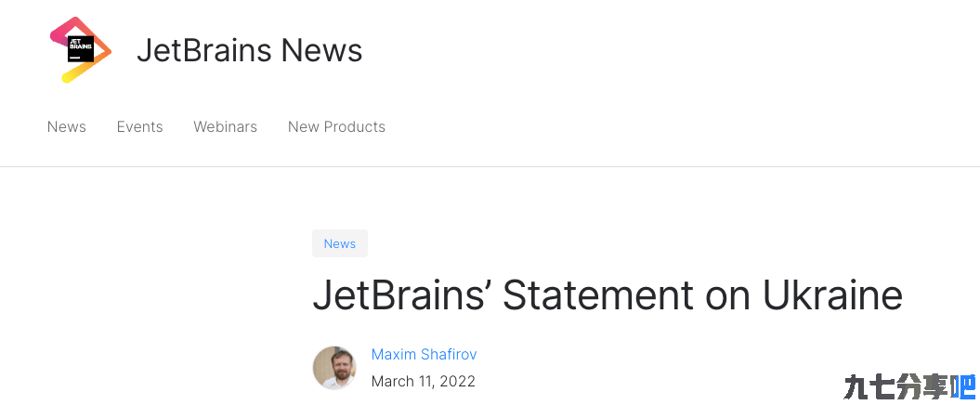
Task: Click the word Statement in article title
Action: 598,295
